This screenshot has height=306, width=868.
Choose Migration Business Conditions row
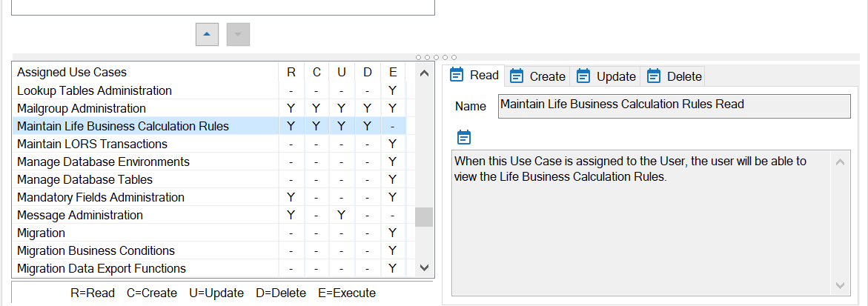coord(96,250)
